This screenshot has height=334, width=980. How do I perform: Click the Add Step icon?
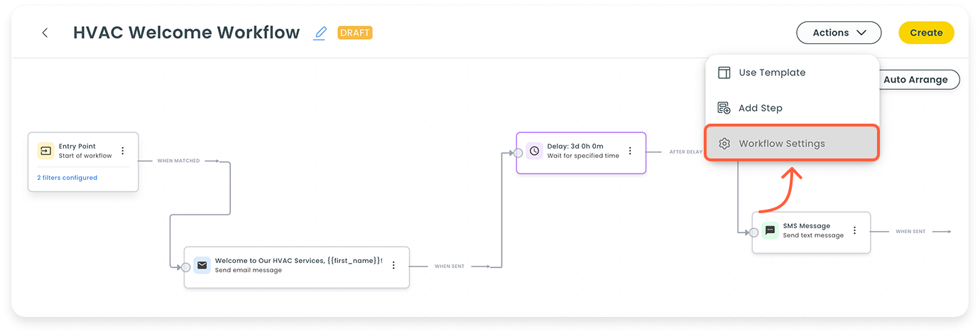coord(724,108)
